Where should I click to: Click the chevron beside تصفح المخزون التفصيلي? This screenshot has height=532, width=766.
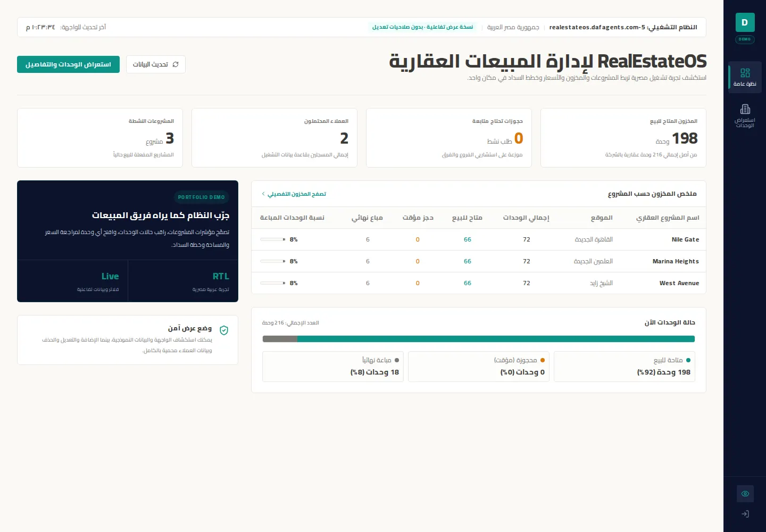point(263,194)
